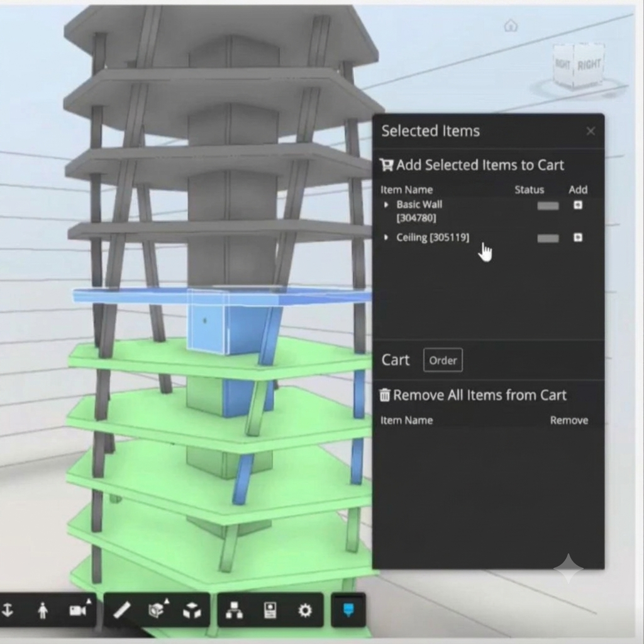This screenshot has width=644, height=644.
Task: Click the Add column header
Action: coord(578,190)
